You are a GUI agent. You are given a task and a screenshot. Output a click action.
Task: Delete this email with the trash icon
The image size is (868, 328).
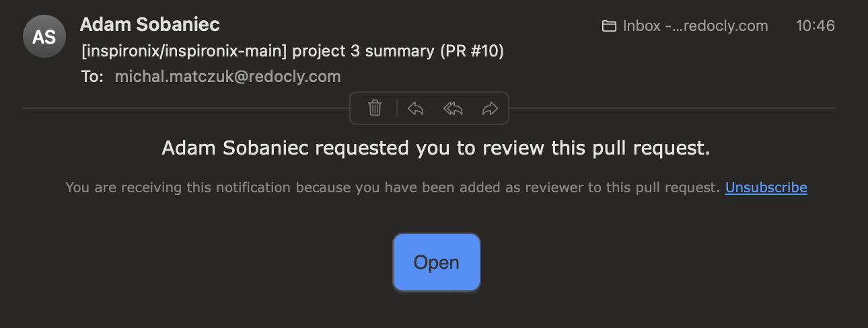[x=375, y=108]
